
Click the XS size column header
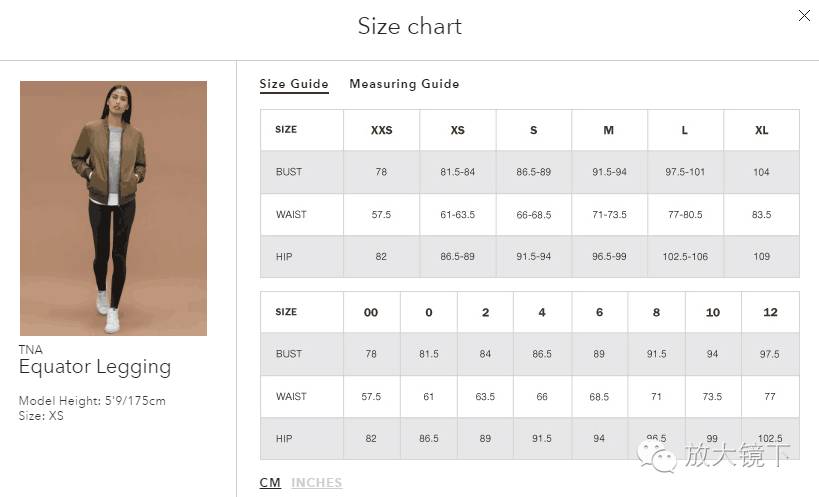click(458, 130)
